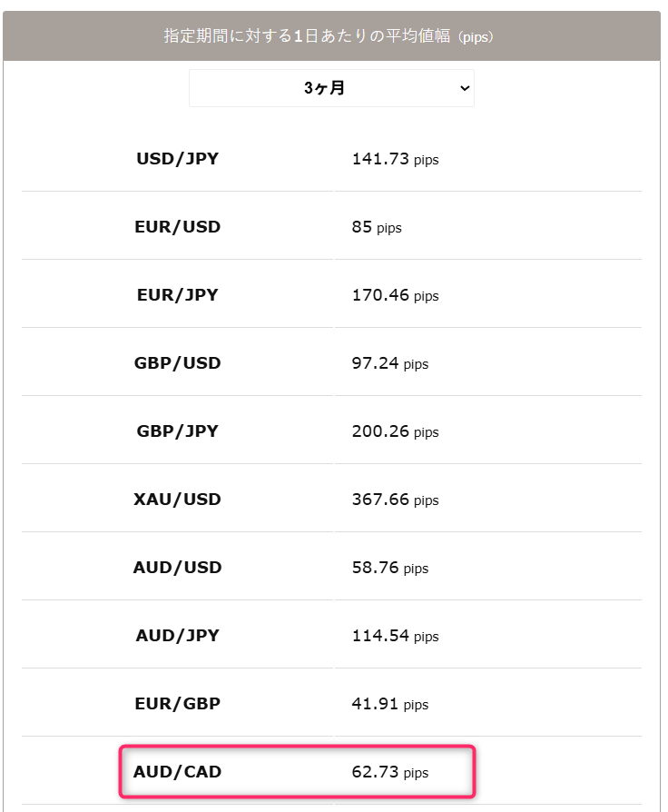Click the 367.66 pips gold value

(x=396, y=500)
